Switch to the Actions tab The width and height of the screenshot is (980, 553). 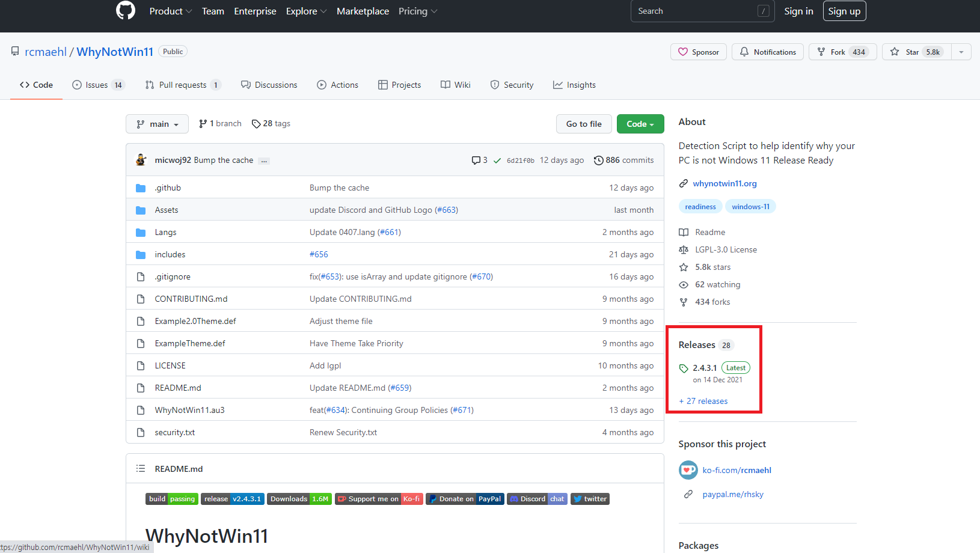click(337, 85)
